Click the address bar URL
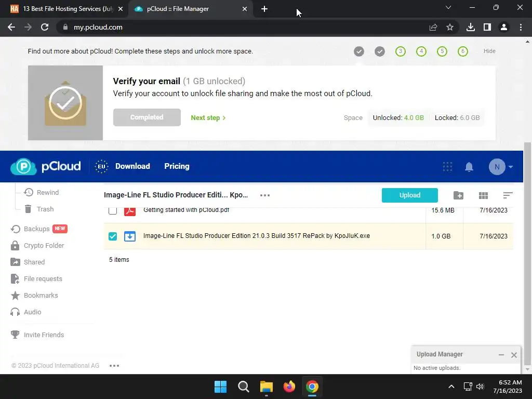The width and height of the screenshot is (532, 399). (98, 27)
